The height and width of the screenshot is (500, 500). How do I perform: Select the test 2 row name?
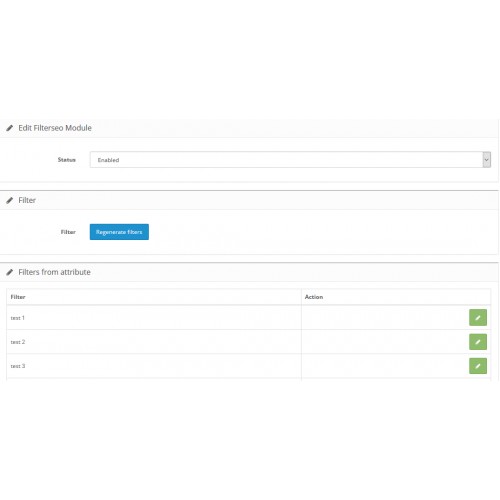point(18,342)
